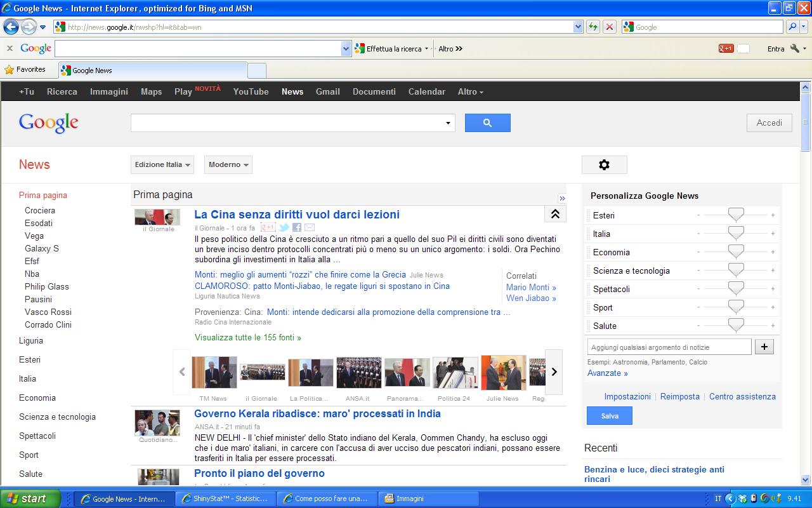Click the Start button on taskbar
The width and height of the screenshot is (812, 508).
[x=30, y=498]
